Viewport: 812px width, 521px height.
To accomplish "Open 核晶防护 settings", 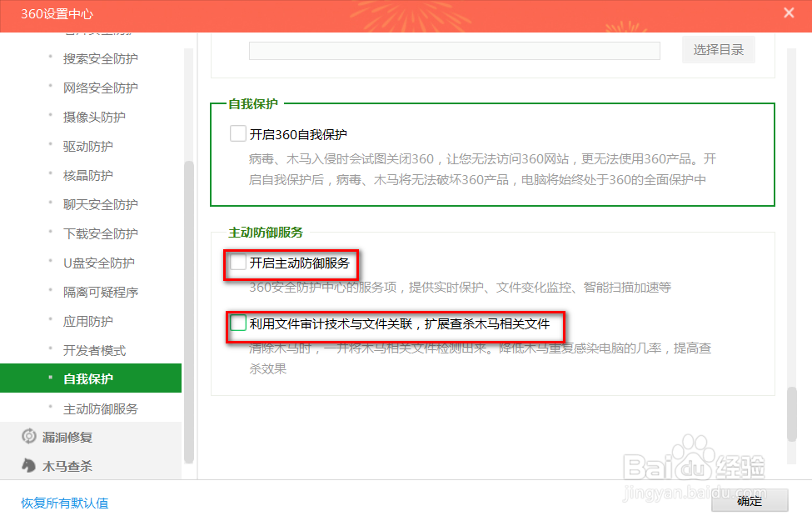I will (88, 175).
